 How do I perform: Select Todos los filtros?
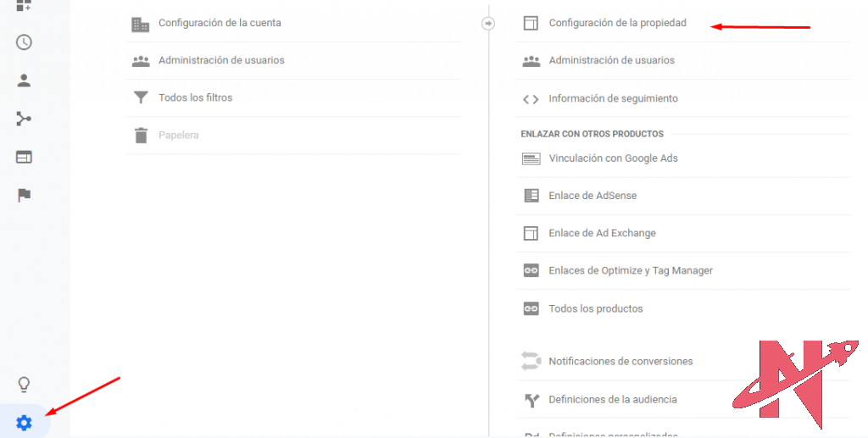coord(195,97)
